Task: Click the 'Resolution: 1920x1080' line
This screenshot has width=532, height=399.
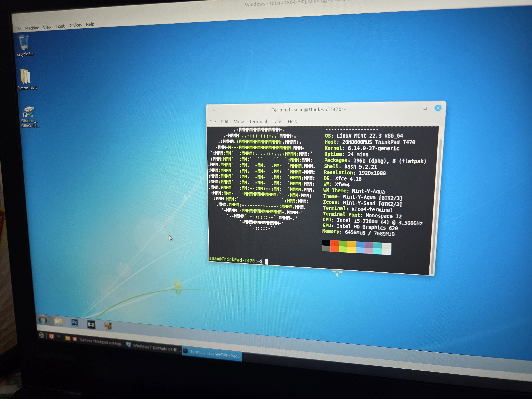Action: 355,173
